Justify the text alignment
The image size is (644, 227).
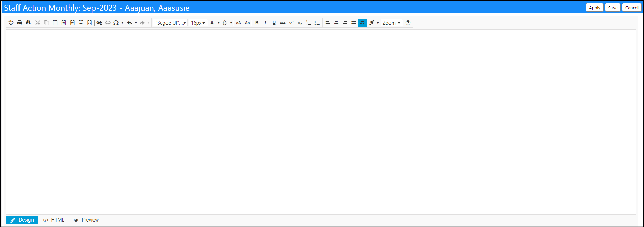[354, 23]
